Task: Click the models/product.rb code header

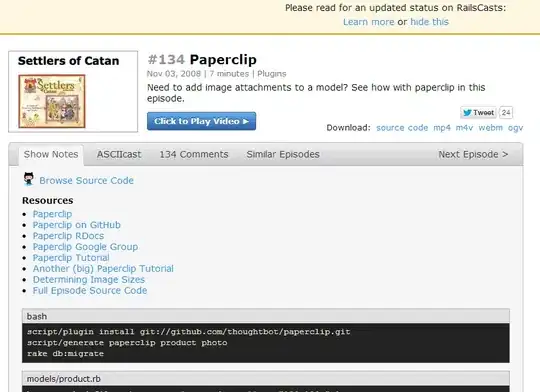Action: [266, 379]
